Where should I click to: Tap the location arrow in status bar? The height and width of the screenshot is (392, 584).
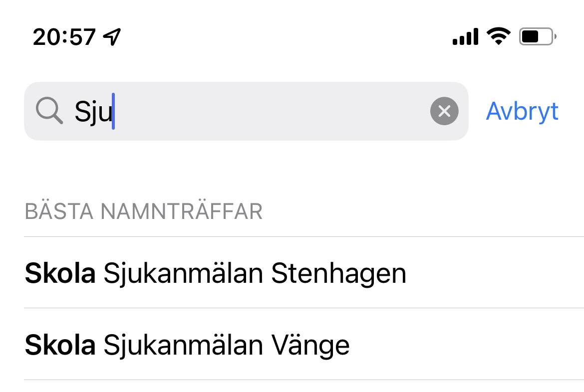click(112, 37)
